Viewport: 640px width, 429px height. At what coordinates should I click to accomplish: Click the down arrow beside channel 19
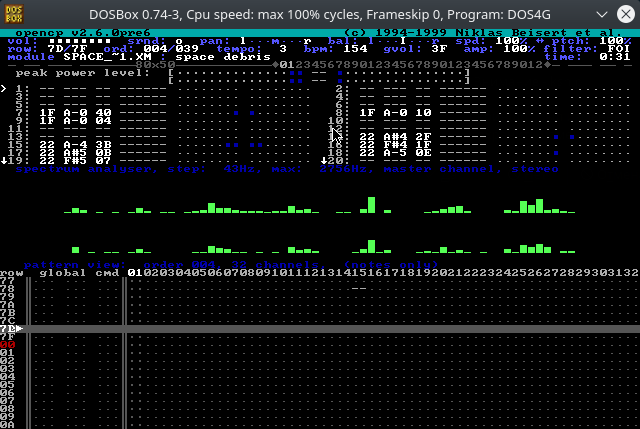pyautogui.click(x=4, y=161)
